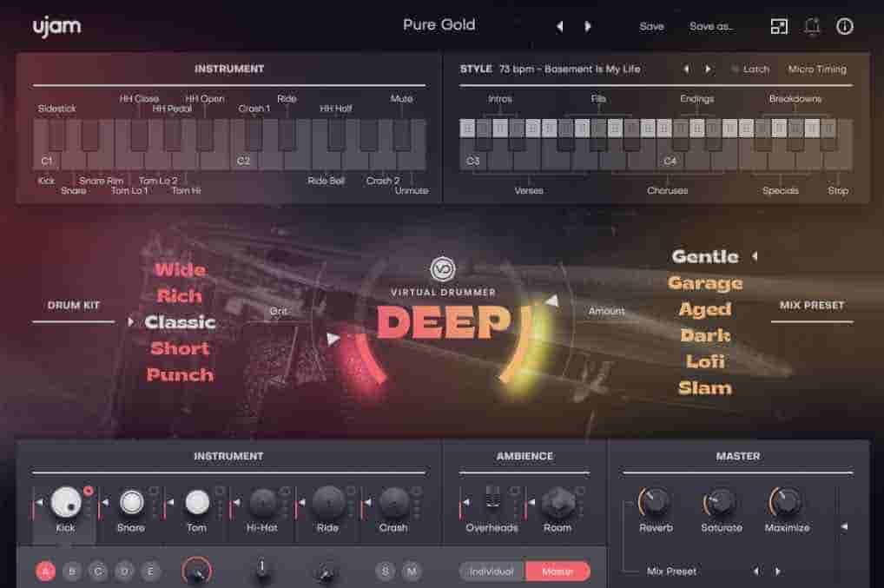
Task: Switch to Master output mode
Action: pyautogui.click(x=557, y=571)
